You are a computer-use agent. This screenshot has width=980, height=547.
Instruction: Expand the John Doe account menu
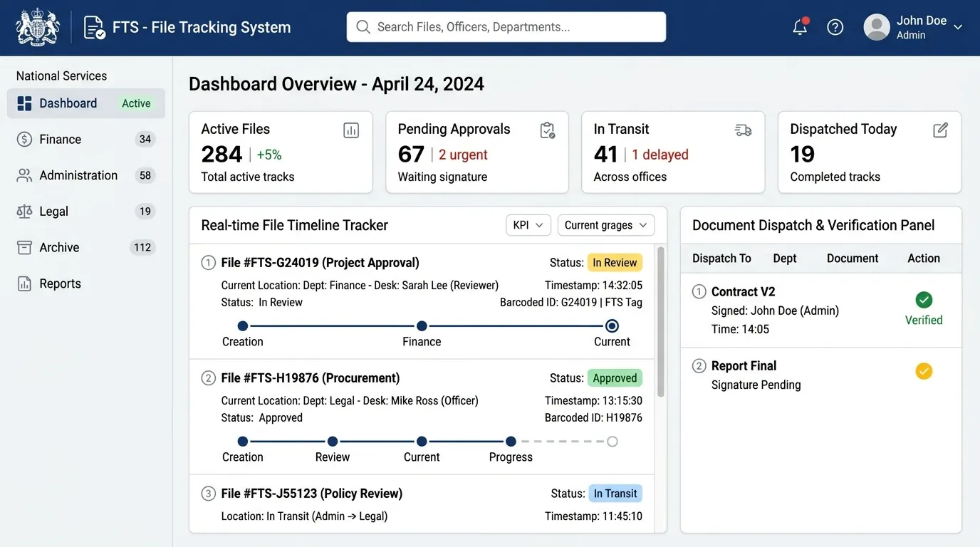914,27
